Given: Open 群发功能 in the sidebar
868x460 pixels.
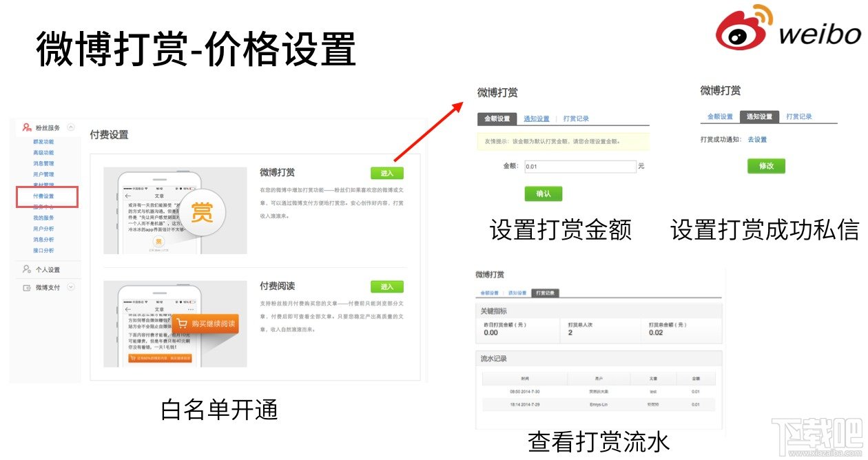Looking at the screenshot, I should 43,142.
